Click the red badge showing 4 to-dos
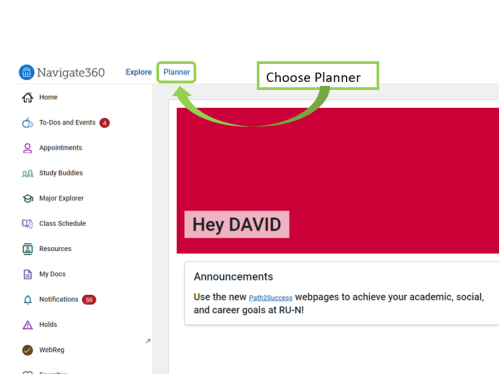Screen dimensions: 499x374 [105, 123]
